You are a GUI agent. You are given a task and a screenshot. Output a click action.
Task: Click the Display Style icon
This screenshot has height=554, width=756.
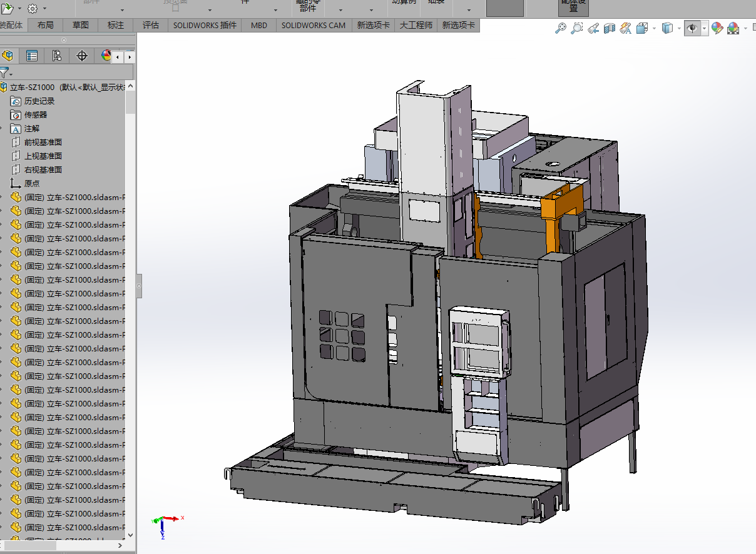point(667,28)
